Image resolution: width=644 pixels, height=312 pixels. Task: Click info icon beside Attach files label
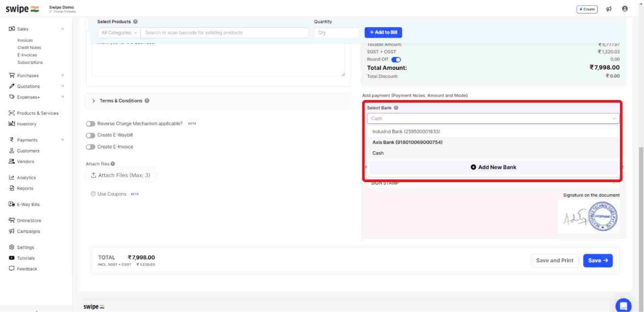click(x=113, y=164)
